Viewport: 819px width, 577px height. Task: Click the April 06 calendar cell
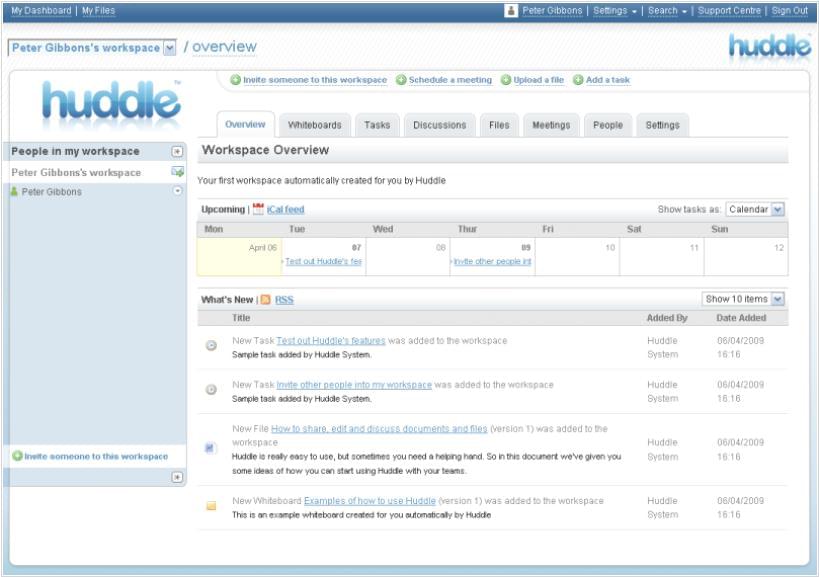pyautogui.click(x=239, y=256)
